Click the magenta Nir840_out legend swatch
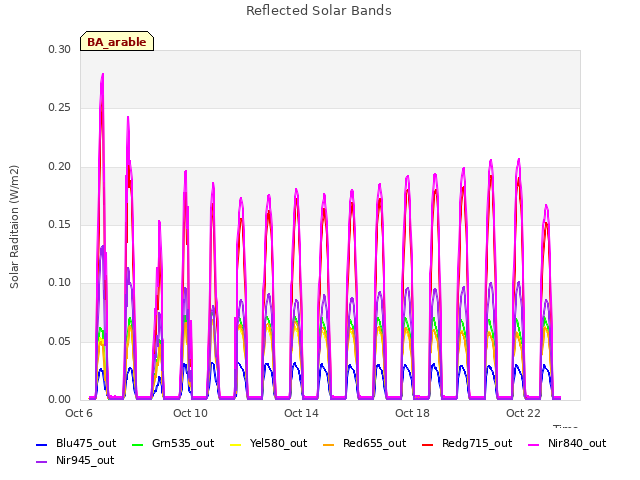 pyautogui.click(x=533, y=444)
